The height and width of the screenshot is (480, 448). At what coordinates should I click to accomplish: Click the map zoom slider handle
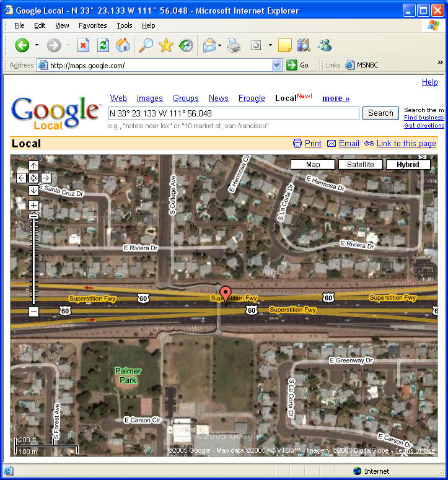pyautogui.click(x=33, y=216)
